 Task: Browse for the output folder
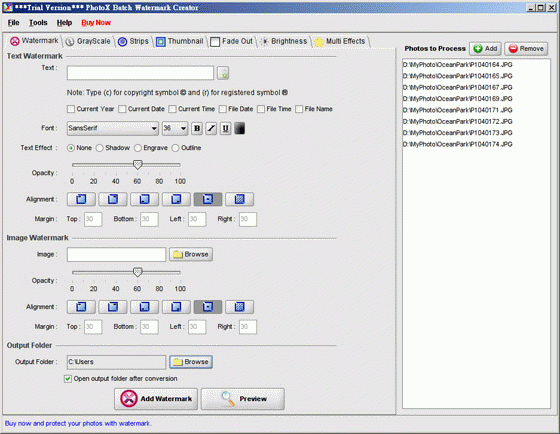tap(191, 362)
